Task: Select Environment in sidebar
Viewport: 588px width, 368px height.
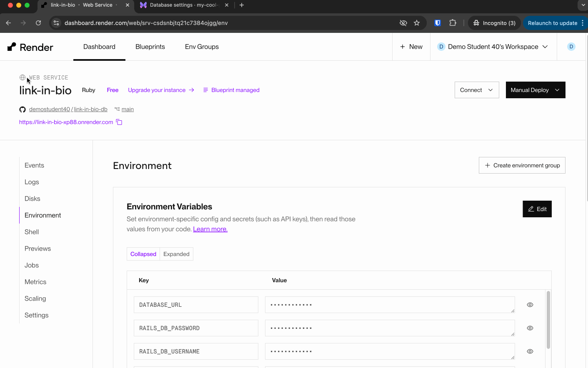Action: (x=43, y=215)
